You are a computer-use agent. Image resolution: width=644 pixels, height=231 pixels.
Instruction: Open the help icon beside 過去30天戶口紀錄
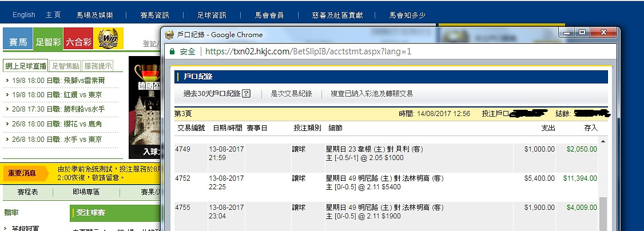point(246,94)
